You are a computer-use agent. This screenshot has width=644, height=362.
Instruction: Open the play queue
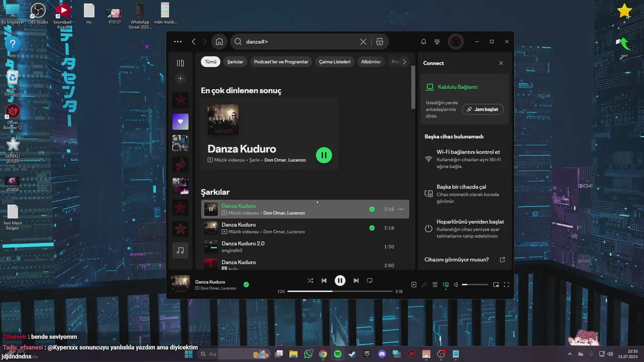[435, 285]
